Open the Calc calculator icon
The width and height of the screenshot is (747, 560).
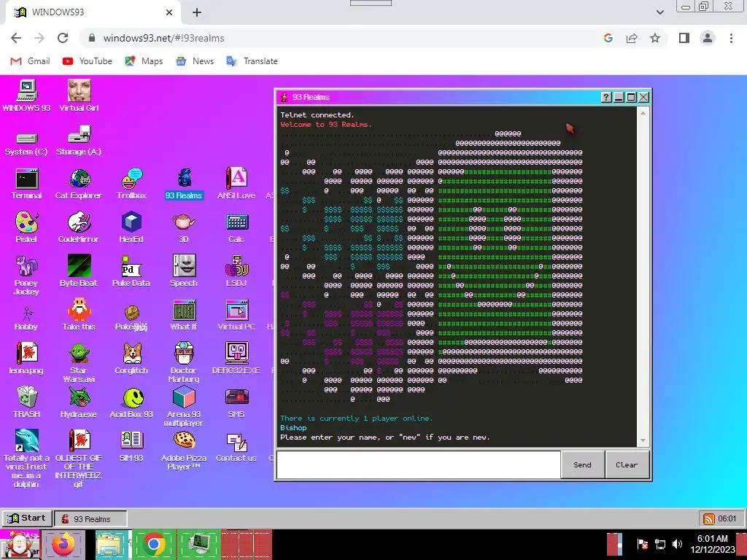236,227
